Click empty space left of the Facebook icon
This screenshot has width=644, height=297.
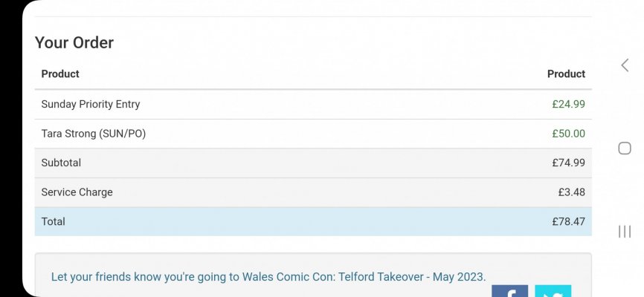pyautogui.click(x=297, y=292)
